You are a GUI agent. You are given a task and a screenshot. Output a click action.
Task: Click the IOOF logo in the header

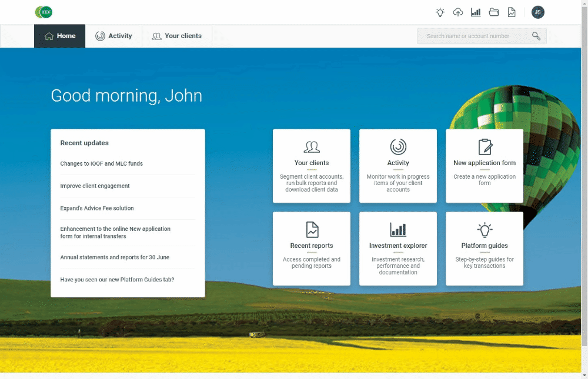coord(44,12)
